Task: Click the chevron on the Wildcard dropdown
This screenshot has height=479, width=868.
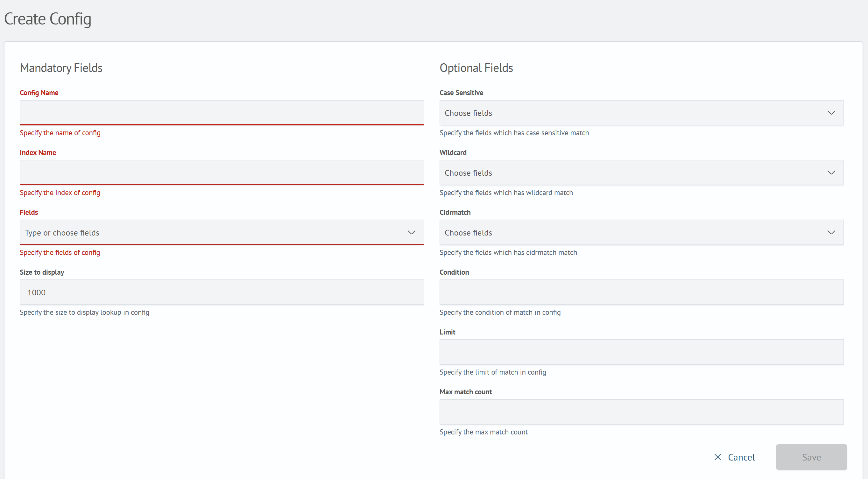Action: pyautogui.click(x=831, y=173)
